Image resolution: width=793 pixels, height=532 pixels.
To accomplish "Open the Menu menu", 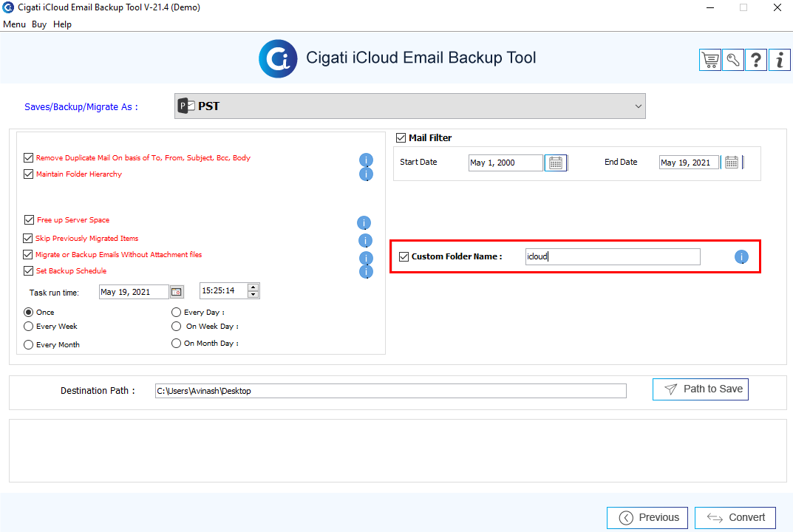I will tap(14, 24).
